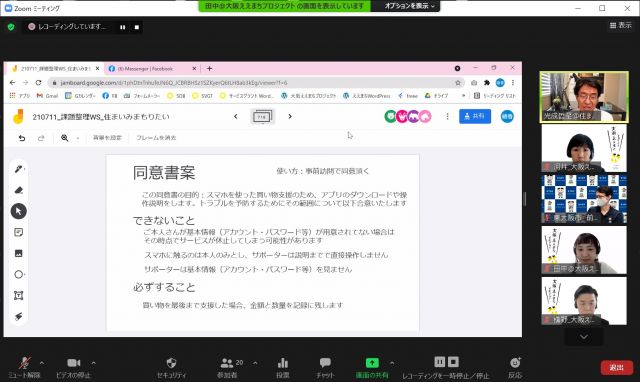Open the Zoom chat panel
640x382 pixels.
click(325, 367)
